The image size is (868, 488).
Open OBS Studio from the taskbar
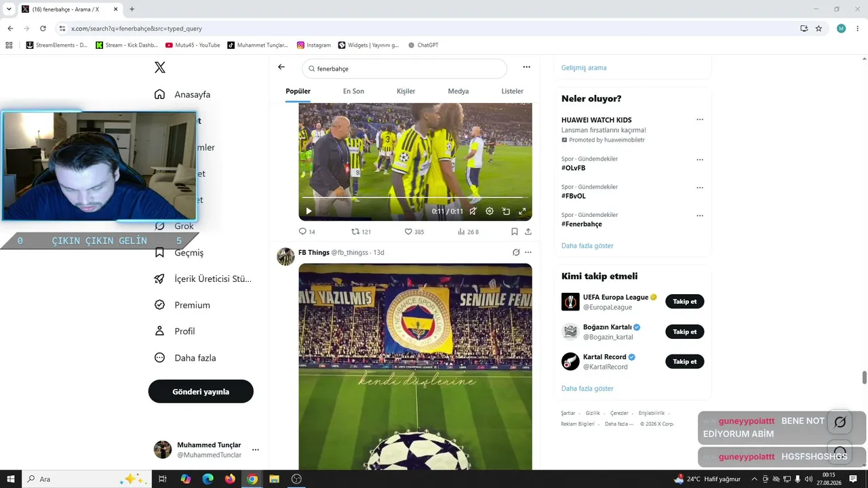pos(296,479)
